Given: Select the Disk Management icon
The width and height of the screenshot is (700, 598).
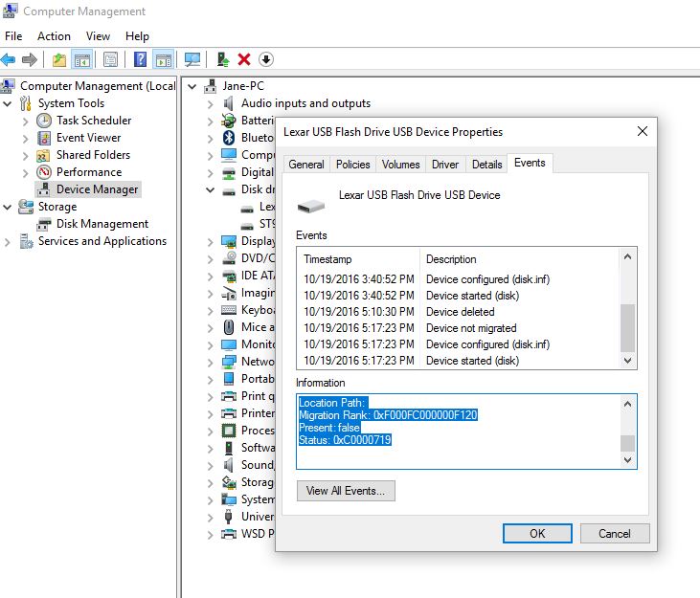Looking at the screenshot, I should point(44,224).
